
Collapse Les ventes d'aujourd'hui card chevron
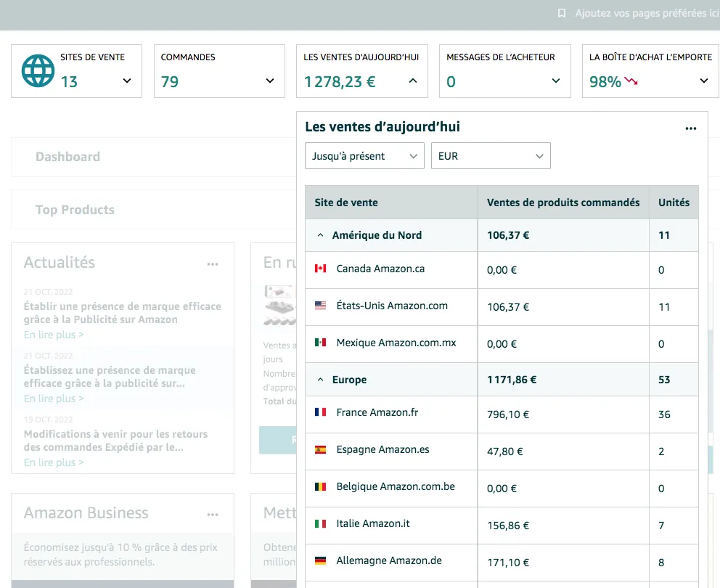tap(413, 81)
